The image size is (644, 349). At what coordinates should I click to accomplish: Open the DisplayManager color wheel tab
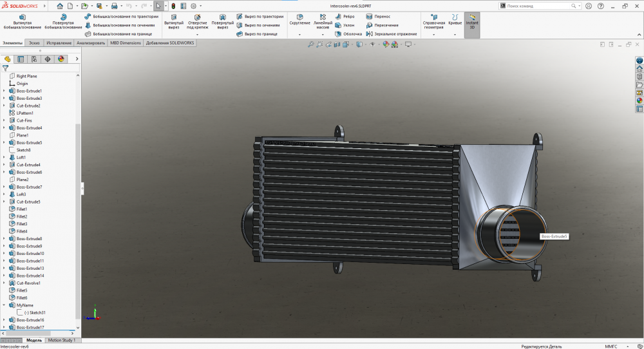pos(61,59)
